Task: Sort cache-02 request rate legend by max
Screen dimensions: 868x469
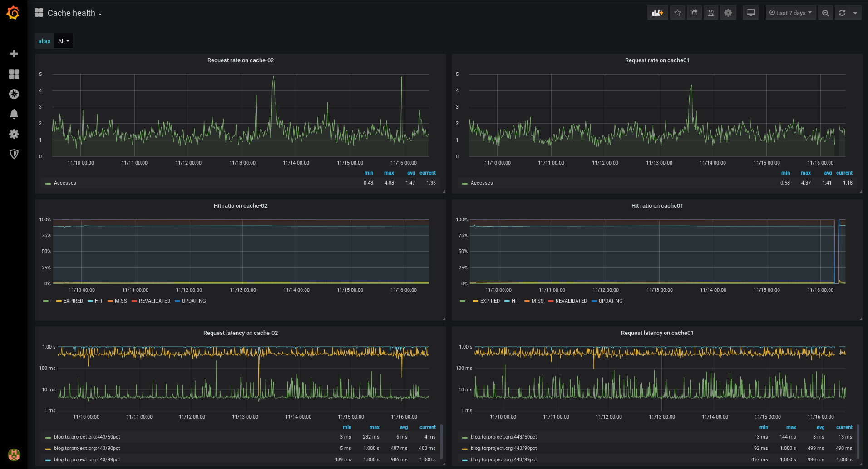Action: click(x=389, y=173)
